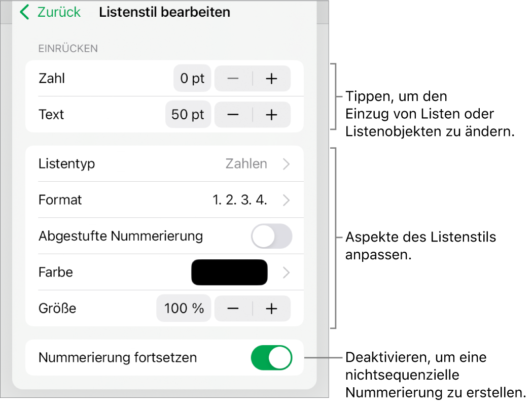Go back via the Zurück link

click(59, 13)
